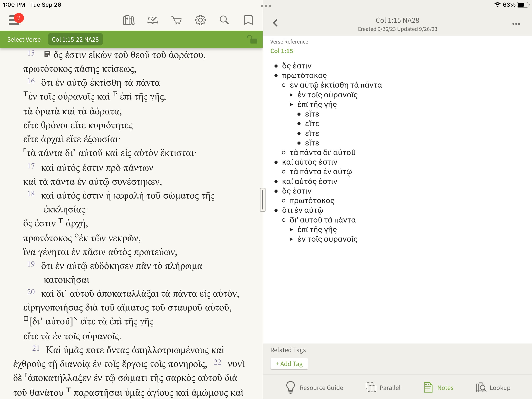Screen dimensions: 532x399
Task: Tap note line τὰ πάντα ἐν αὐτῷ
Action: point(321,172)
